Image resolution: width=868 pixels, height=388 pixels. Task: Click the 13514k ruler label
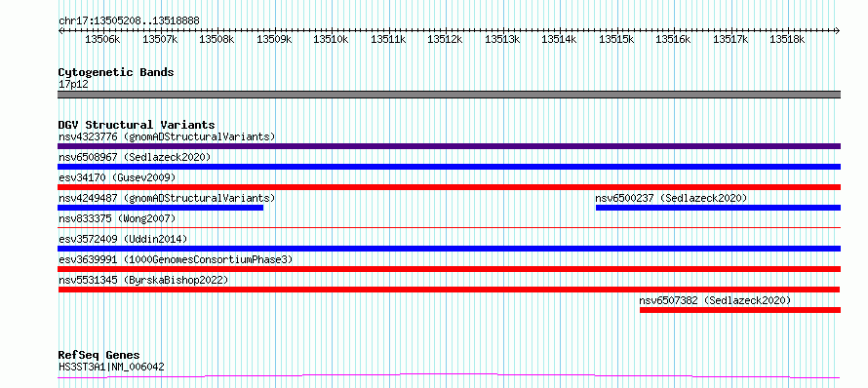[559, 39]
